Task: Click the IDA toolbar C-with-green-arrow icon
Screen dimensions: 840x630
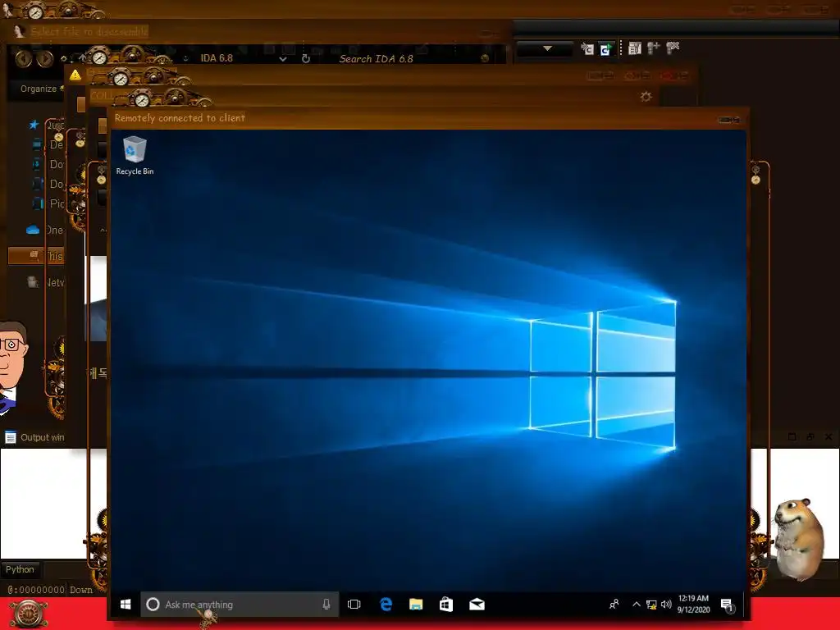Action: click(x=605, y=48)
